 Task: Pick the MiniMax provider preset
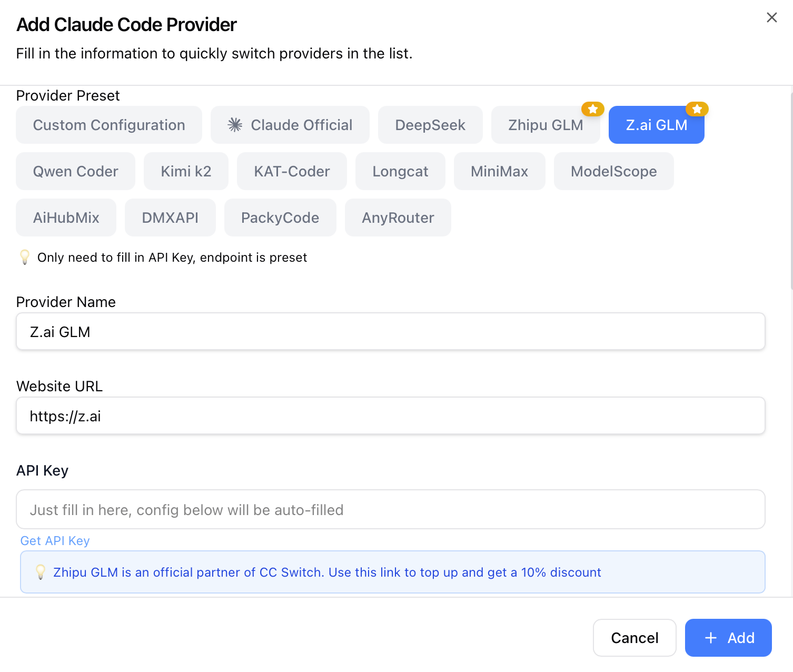(499, 171)
